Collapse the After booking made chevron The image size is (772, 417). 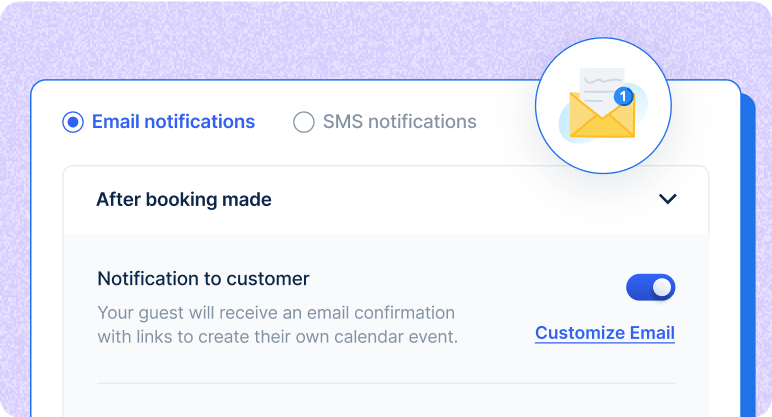(668, 199)
